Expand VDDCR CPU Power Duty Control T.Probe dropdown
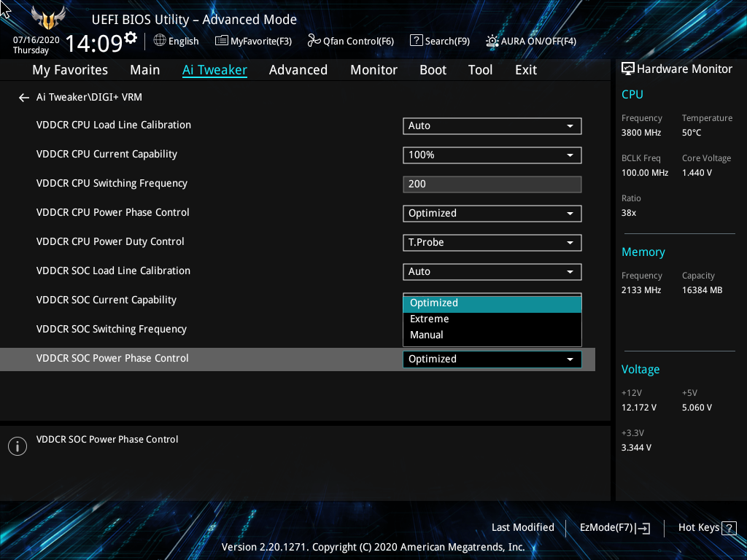 (x=492, y=242)
